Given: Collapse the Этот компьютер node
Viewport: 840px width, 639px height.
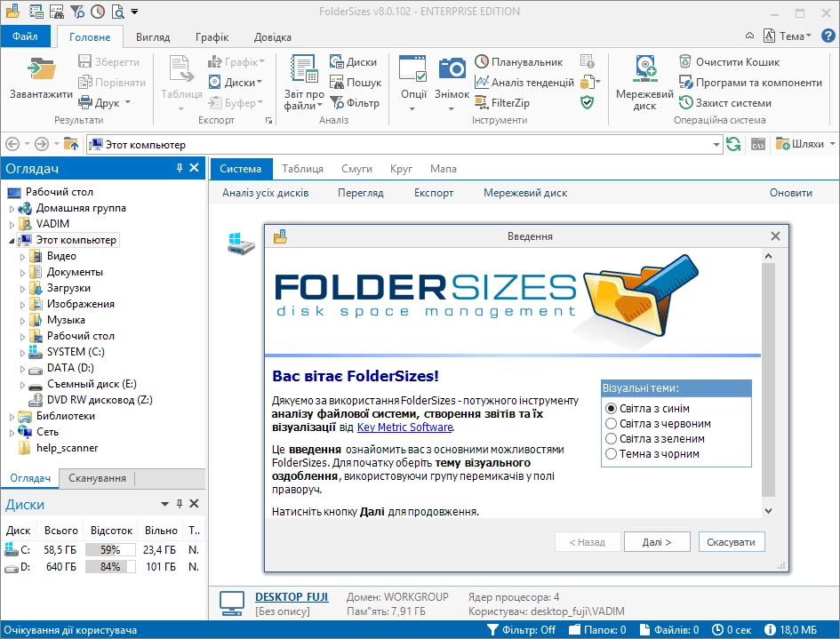Looking at the screenshot, I should click(x=12, y=241).
